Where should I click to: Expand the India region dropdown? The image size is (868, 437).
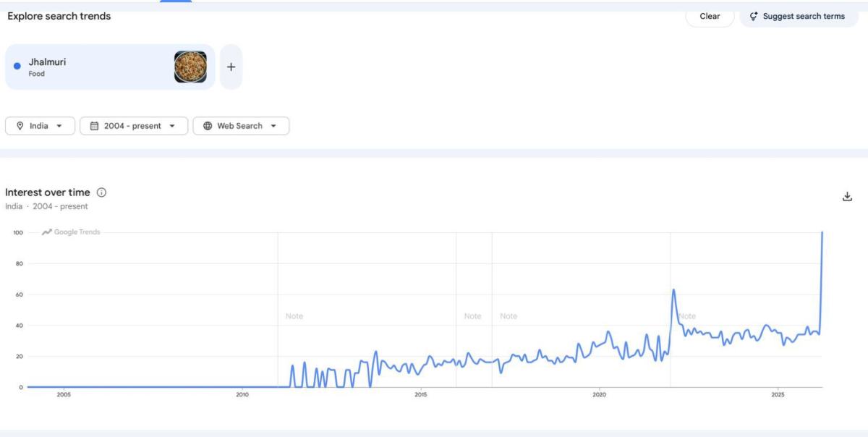click(59, 126)
